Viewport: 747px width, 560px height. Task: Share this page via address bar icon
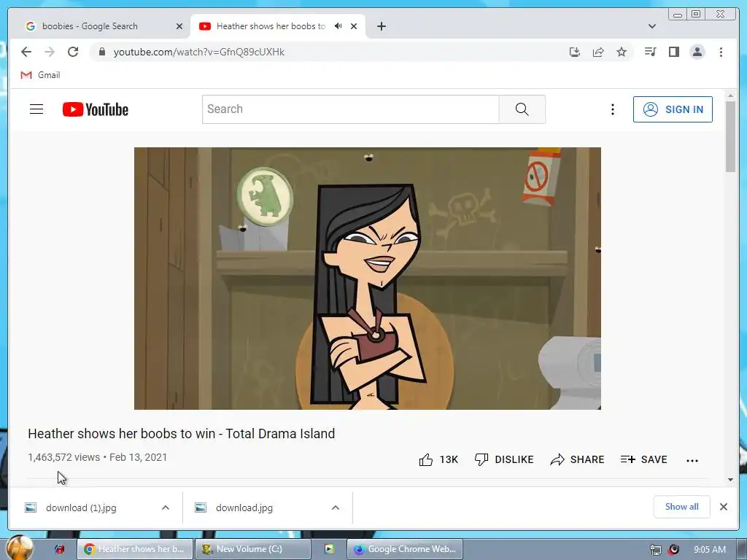pos(598,52)
